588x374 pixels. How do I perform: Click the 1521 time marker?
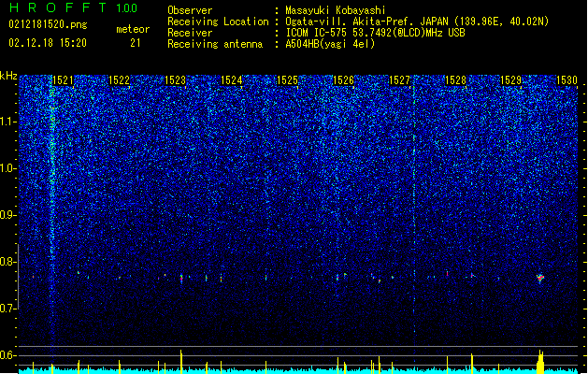click(x=63, y=80)
